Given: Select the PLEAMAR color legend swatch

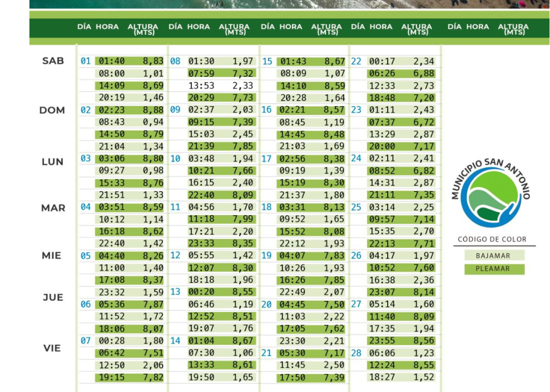Looking at the screenshot, I should (494, 269).
